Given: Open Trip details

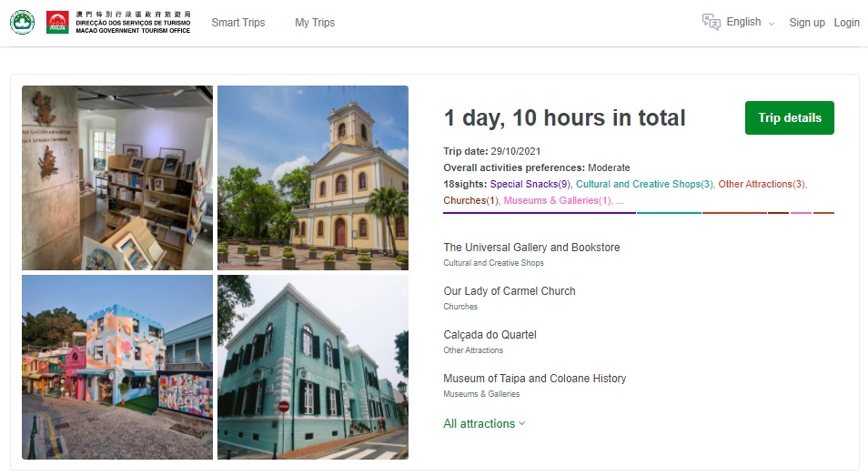Looking at the screenshot, I should [x=790, y=118].
